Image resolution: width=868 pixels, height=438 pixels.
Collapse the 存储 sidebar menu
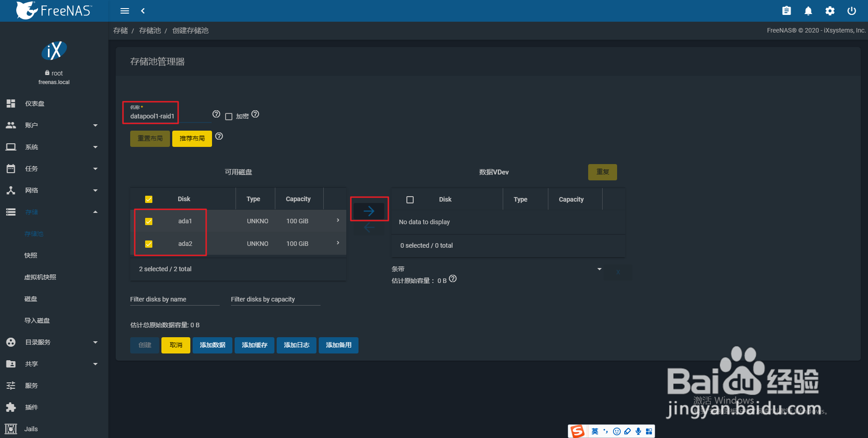pos(54,212)
